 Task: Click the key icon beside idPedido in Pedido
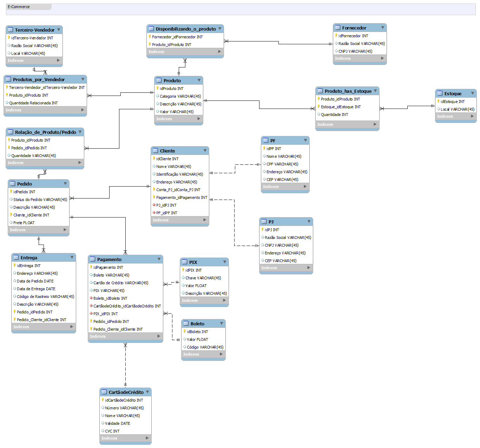(11, 192)
